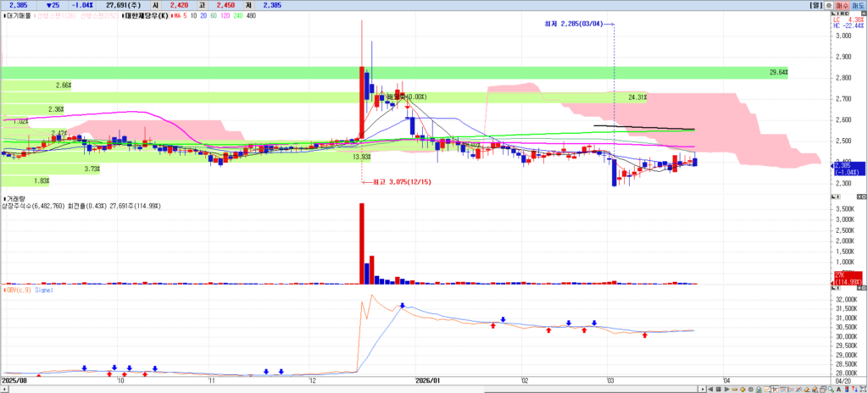Expand the OBV(c,9) indicator panel marker

point(4,290)
